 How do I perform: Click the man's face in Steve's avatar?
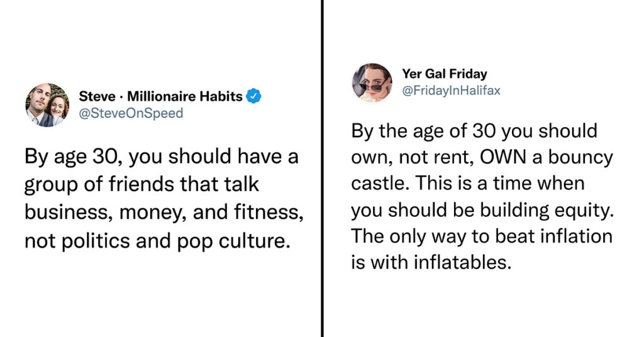click(40, 97)
